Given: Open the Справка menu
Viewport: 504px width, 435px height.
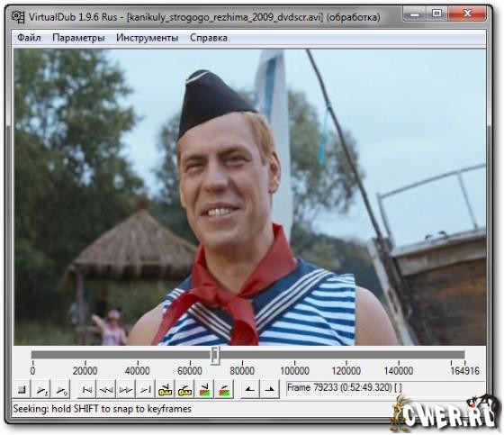Looking at the screenshot, I should point(209,38).
